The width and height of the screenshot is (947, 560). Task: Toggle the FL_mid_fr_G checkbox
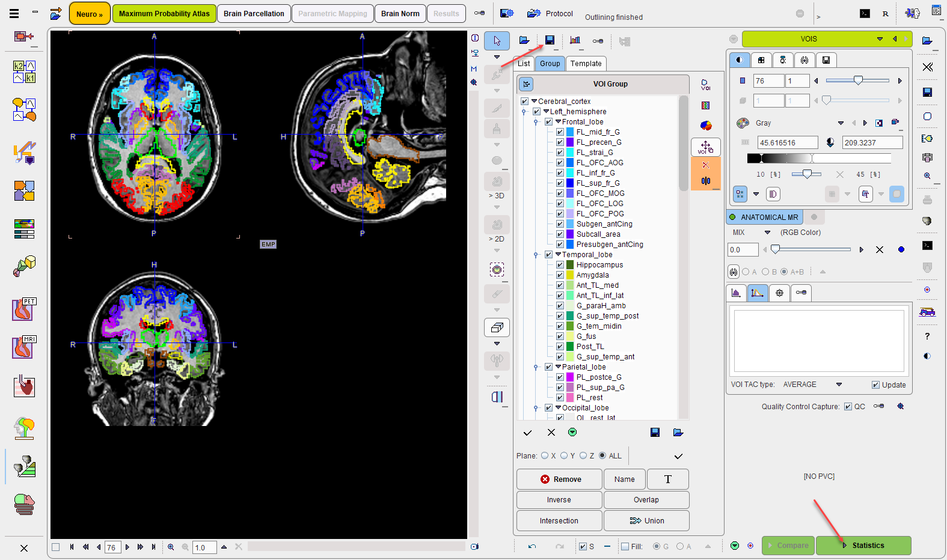point(560,132)
